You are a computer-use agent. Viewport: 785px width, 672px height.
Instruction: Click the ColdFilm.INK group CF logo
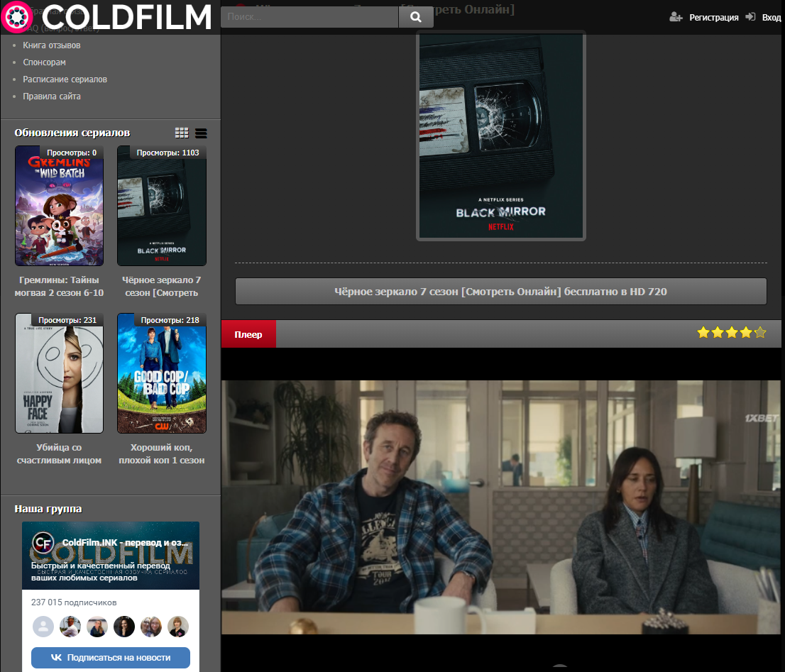43,542
